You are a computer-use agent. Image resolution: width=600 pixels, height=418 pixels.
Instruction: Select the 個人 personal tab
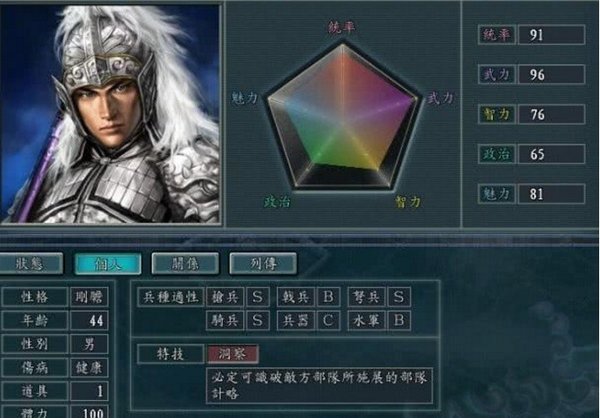tap(108, 263)
